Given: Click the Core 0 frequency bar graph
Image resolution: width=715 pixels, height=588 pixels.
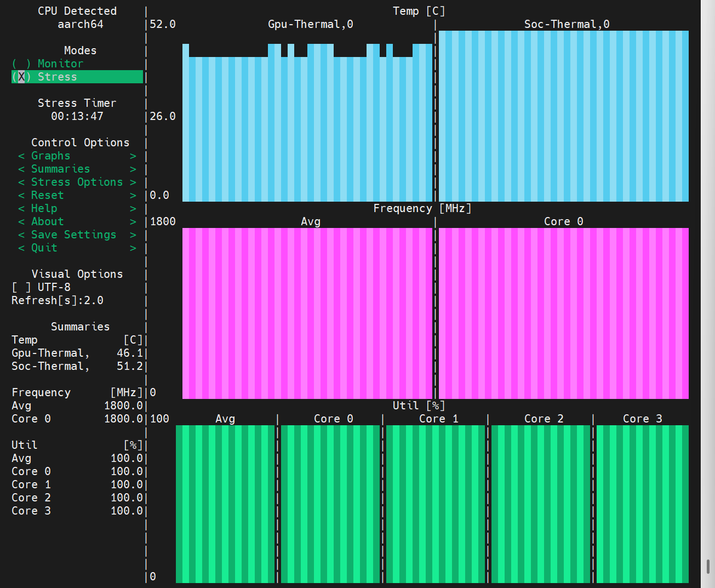Looking at the screenshot, I should 564,313.
